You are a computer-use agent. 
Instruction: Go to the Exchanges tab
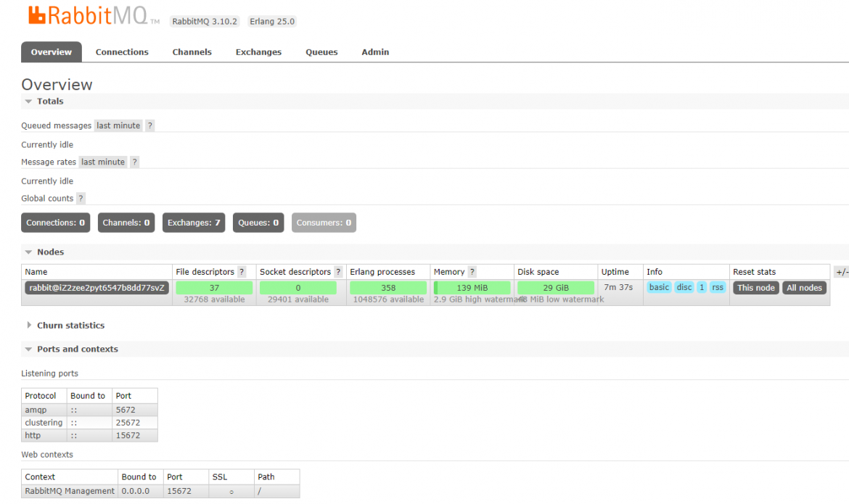click(x=258, y=52)
